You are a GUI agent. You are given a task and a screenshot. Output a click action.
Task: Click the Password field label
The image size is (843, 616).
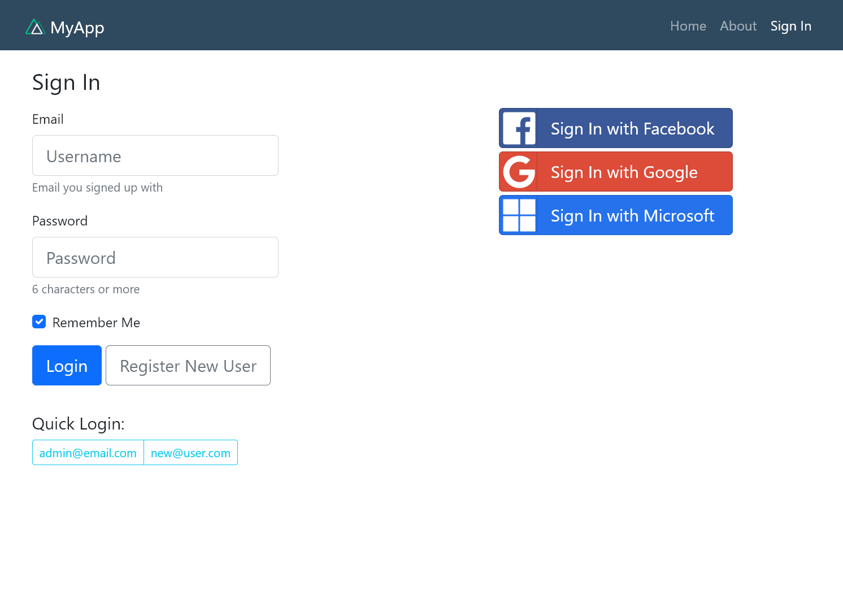pyautogui.click(x=60, y=221)
